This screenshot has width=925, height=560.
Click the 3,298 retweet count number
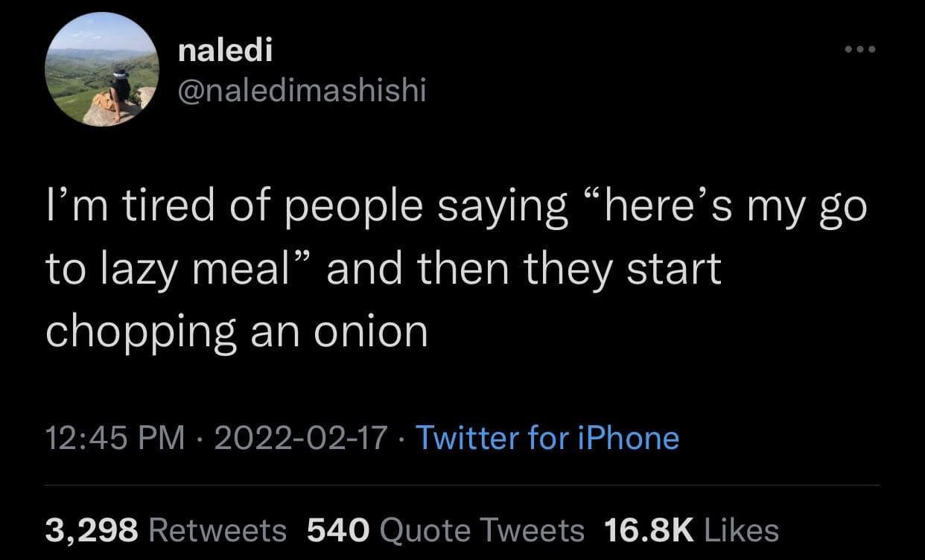tap(92, 530)
